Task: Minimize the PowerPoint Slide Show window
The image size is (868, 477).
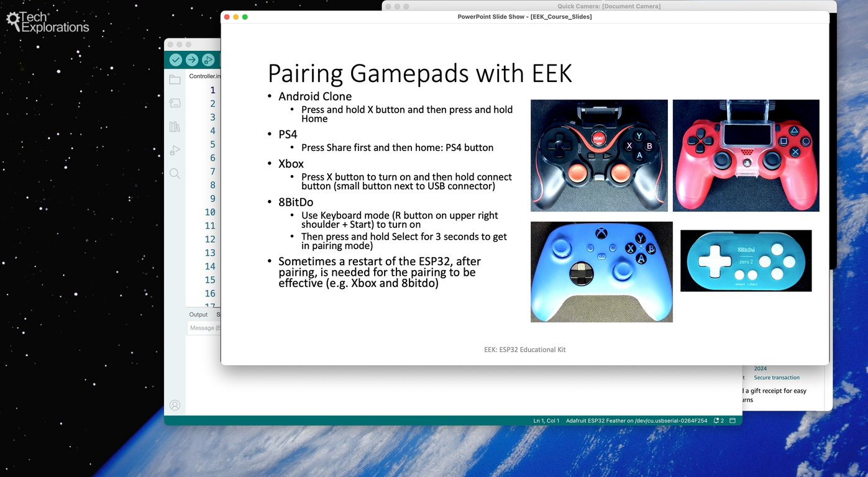Action: click(x=236, y=17)
